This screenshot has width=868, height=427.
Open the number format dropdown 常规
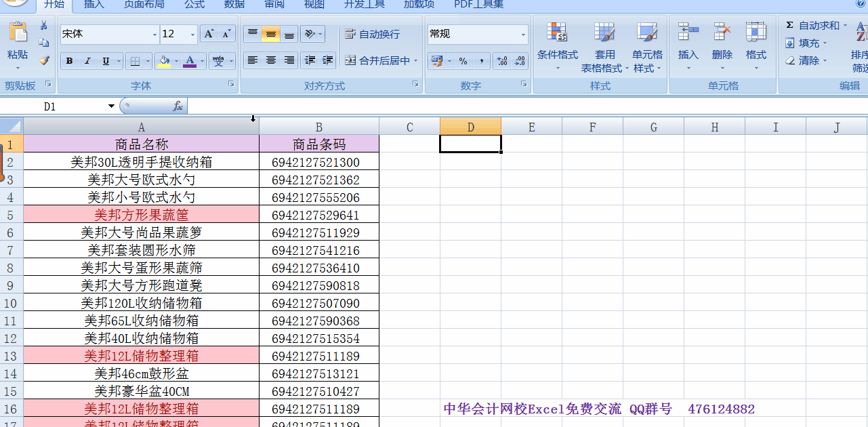pyautogui.click(x=523, y=34)
